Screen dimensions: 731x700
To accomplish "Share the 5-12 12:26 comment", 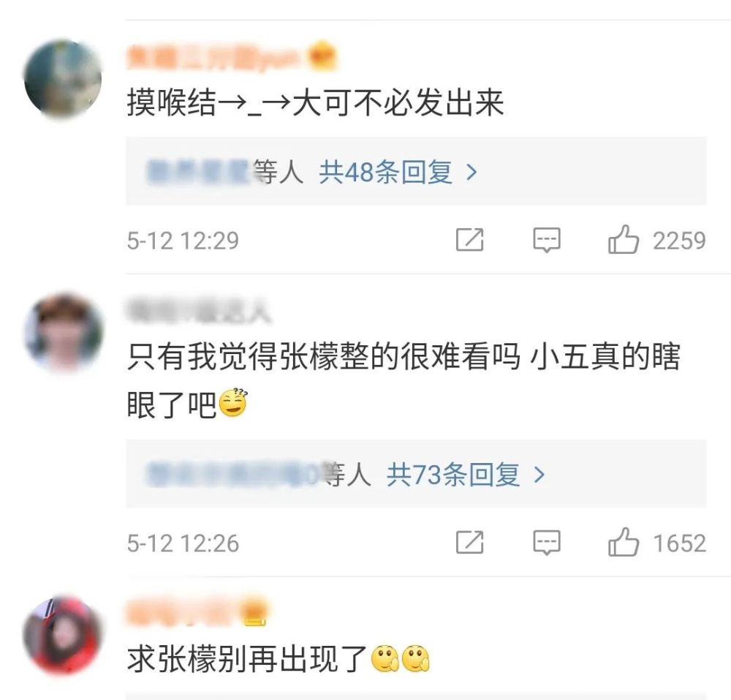I will (x=469, y=542).
